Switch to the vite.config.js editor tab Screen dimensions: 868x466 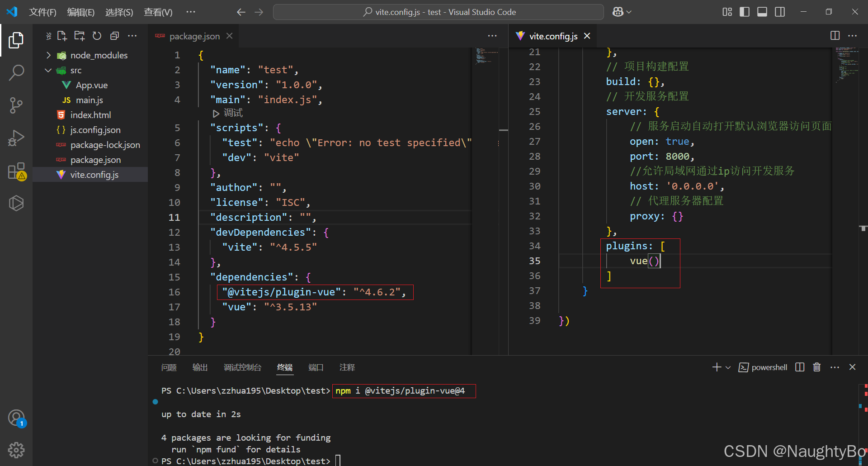553,36
